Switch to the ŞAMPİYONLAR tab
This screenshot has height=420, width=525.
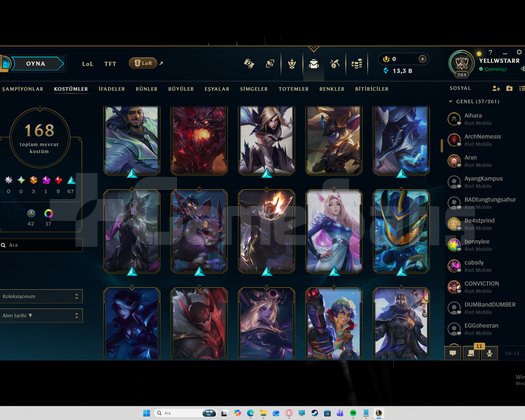(x=22, y=89)
